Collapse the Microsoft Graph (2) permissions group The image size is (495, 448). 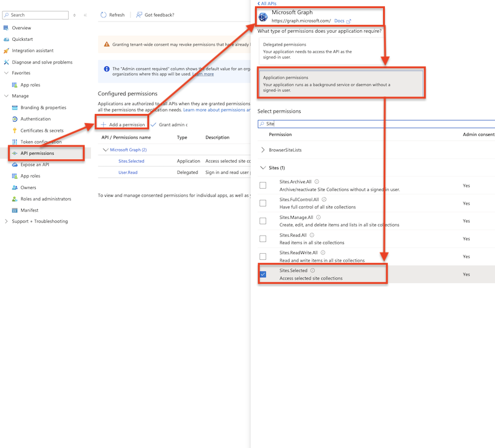click(x=106, y=150)
